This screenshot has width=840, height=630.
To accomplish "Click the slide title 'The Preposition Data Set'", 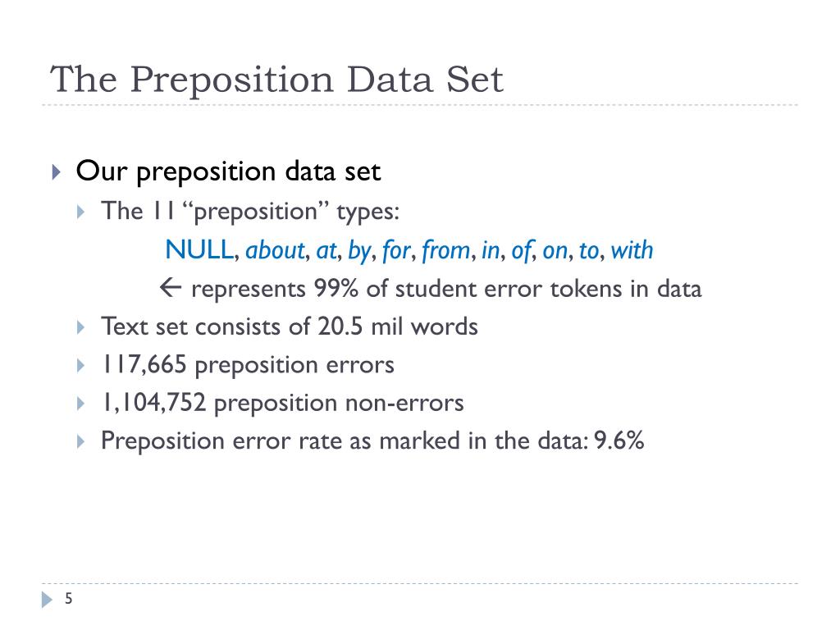I will point(276,80).
